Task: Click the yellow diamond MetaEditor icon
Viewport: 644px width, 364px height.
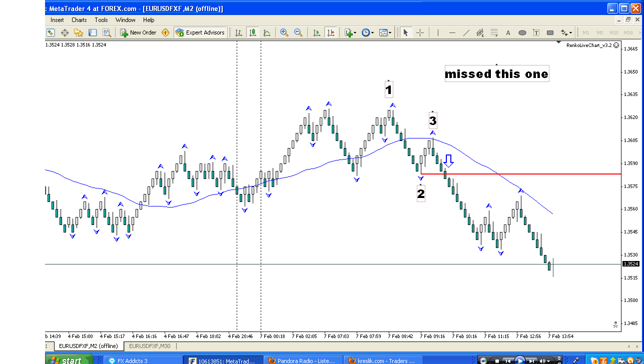Action: click(x=166, y=32)
